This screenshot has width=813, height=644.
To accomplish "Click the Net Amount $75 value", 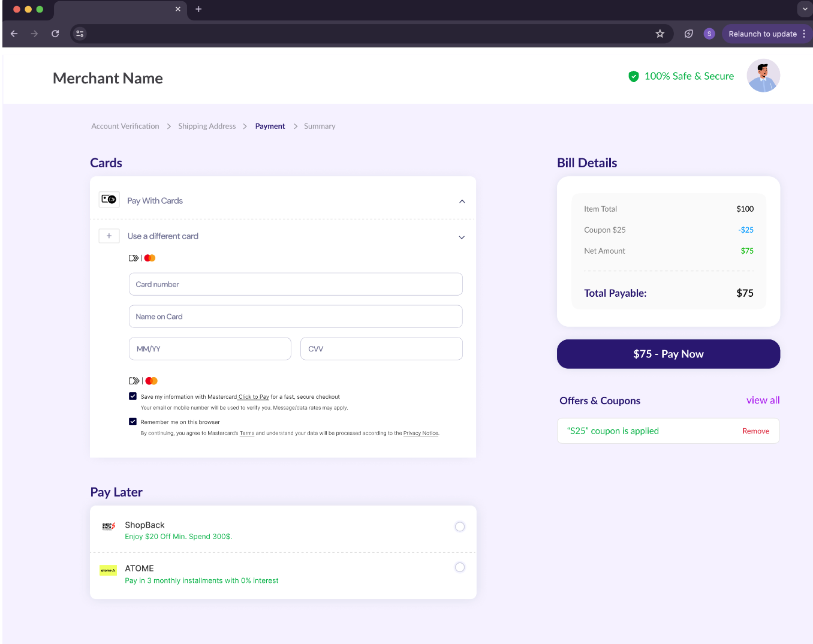I will [747, 251].
